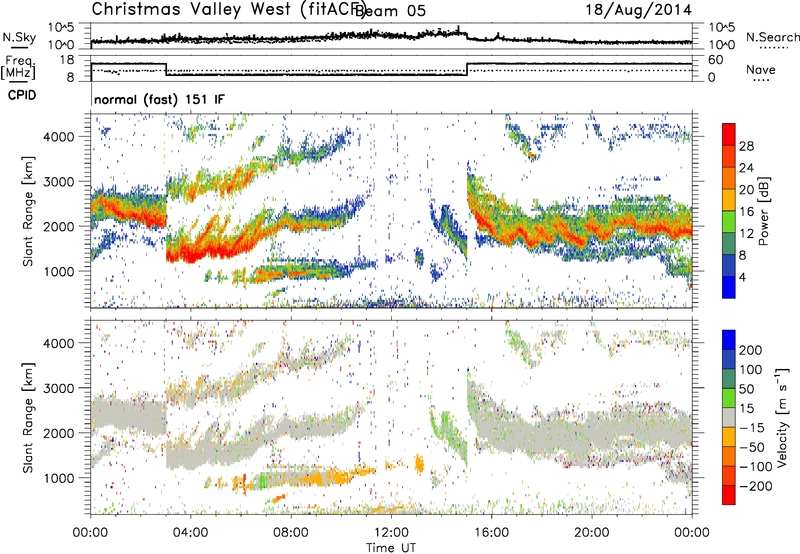The image size is (800, 554).
Task: Click the '1000' range tick in the power panel
Action: pyautogui.click(x=59, y=271)
